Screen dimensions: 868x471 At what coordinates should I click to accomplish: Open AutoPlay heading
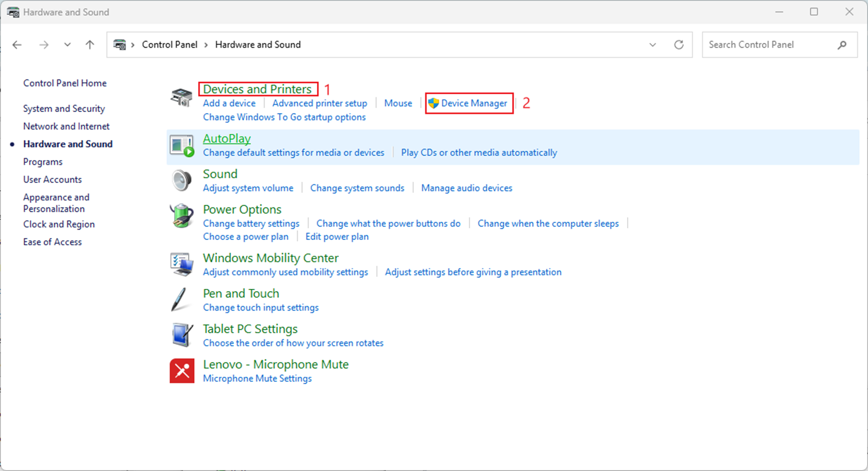pos(227,138)
